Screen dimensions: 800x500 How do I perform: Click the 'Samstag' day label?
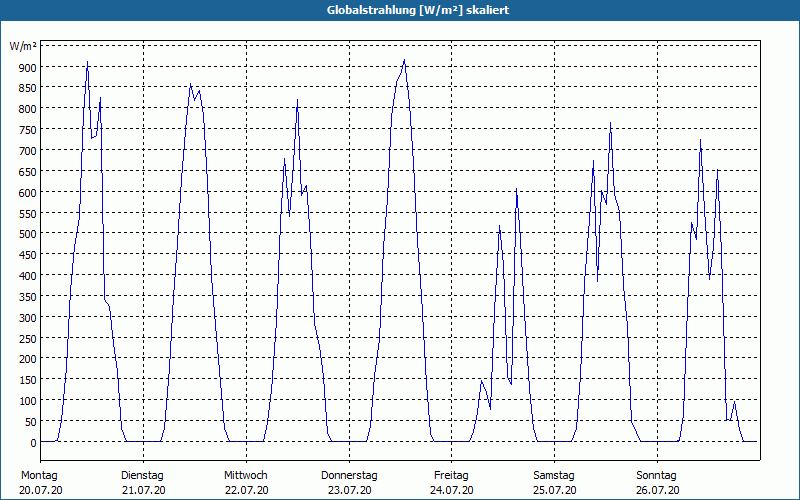[554, 476]
